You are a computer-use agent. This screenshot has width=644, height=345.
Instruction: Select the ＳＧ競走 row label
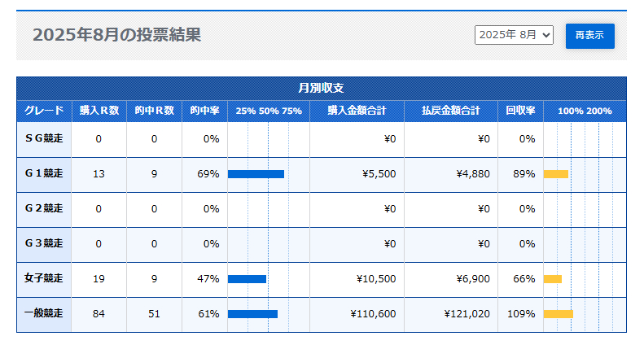click(44, 139)
